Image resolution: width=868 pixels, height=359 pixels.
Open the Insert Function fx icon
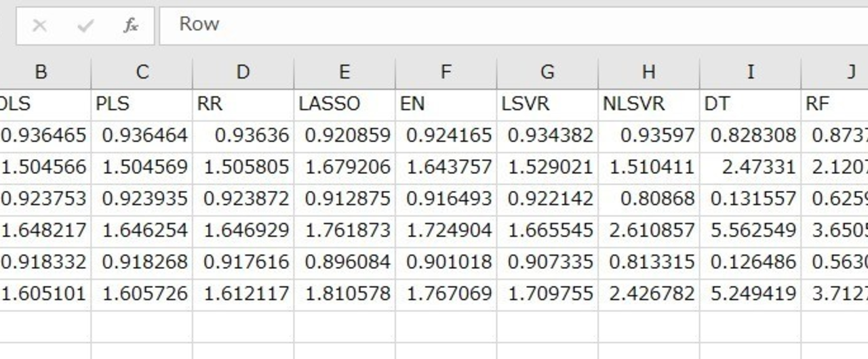[131, 26]
